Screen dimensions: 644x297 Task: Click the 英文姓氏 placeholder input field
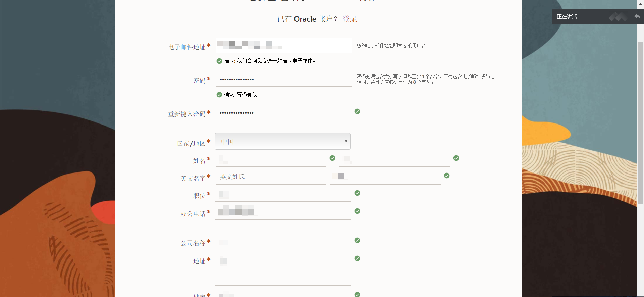[x=271, y=177]
